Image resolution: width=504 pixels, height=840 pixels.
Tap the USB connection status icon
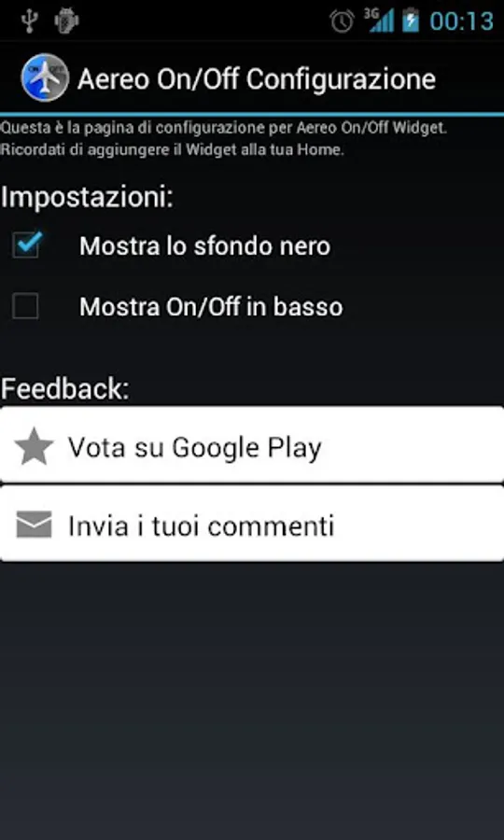tap(29, 21)
